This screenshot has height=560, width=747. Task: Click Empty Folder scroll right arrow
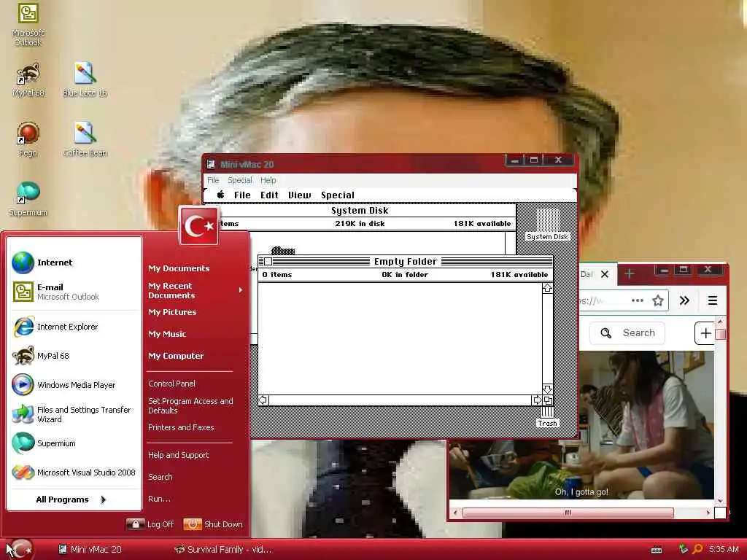(x=537, y=400)
